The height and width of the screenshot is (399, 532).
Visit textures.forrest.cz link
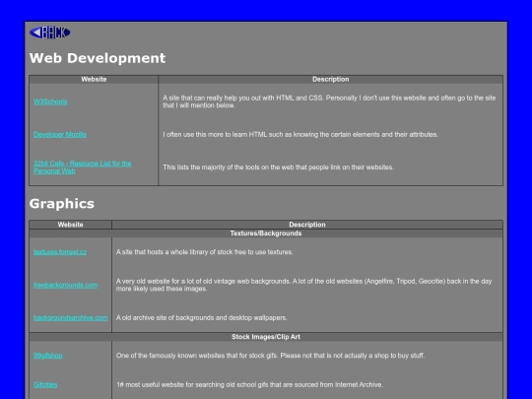(x=60, y=252)
